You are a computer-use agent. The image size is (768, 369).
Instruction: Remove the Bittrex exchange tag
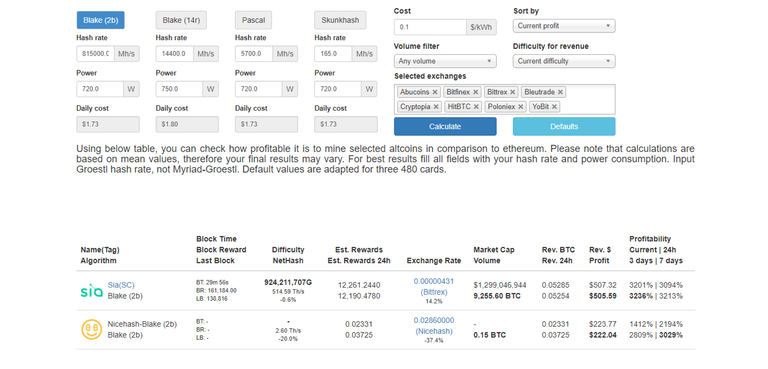click(512, 92)
